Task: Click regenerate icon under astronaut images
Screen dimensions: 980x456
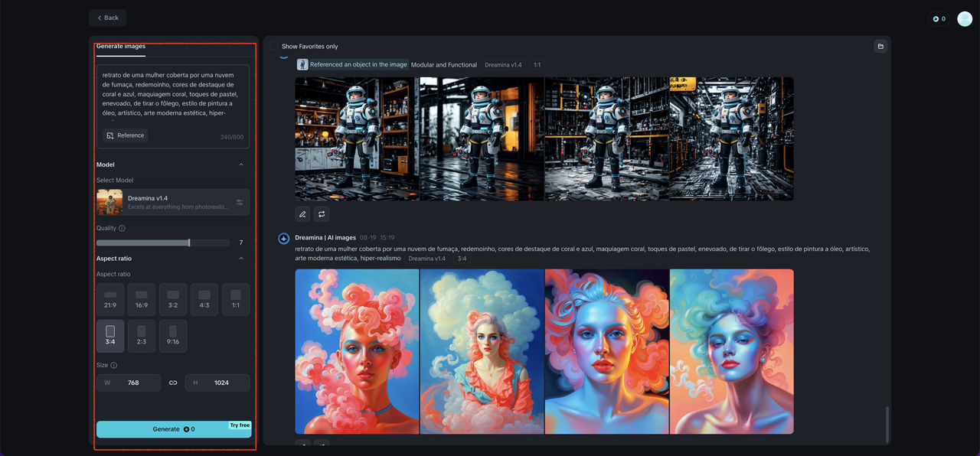Action: [x=322, y=214]
